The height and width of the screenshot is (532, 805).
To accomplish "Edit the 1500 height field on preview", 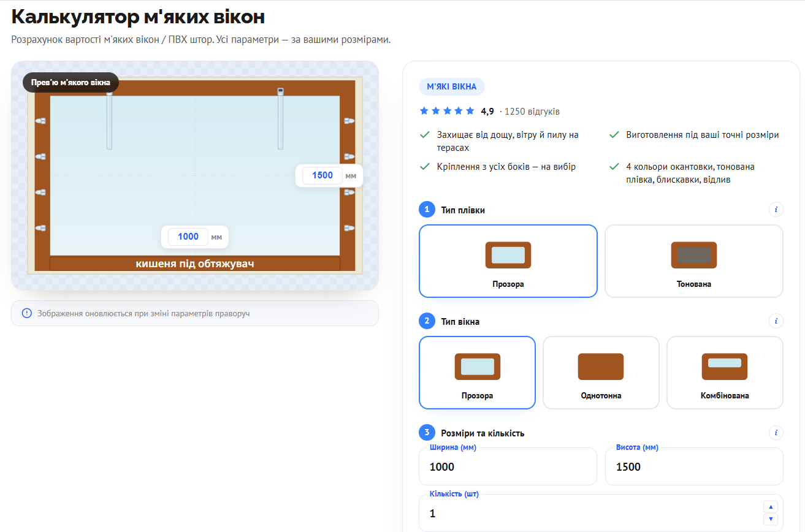I will click(322, 175).
